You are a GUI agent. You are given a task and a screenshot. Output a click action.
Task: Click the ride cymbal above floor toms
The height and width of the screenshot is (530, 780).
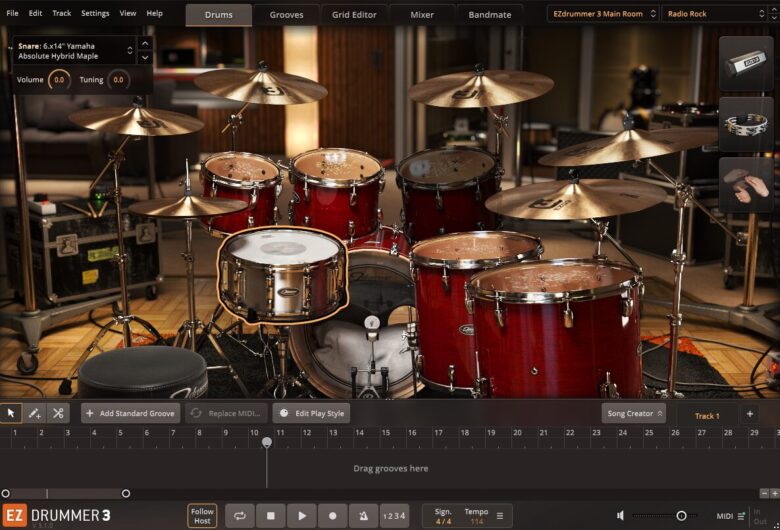pos(575,199)
